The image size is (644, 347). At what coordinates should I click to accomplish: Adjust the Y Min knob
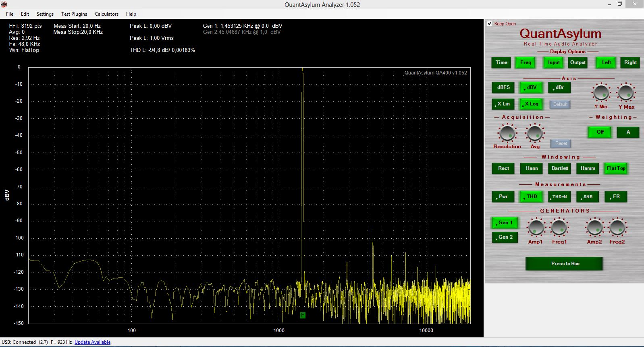[601, 93]
